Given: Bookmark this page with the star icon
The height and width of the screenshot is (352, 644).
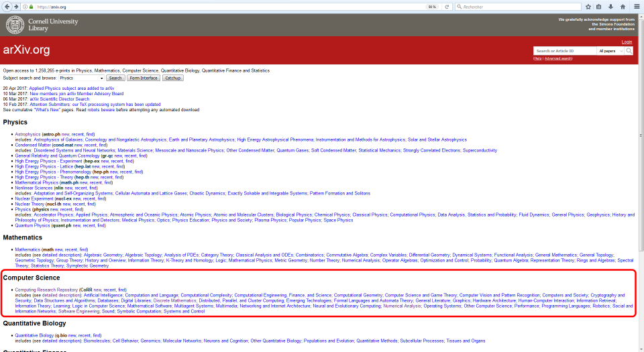Looking at the screenshot, I should (x=588, y=7).
